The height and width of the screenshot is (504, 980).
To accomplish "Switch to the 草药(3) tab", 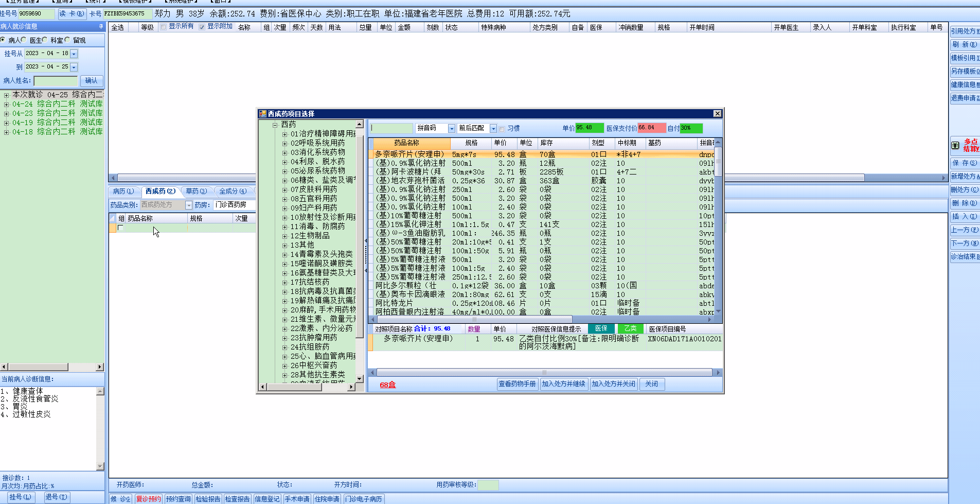I will point(196,191).
